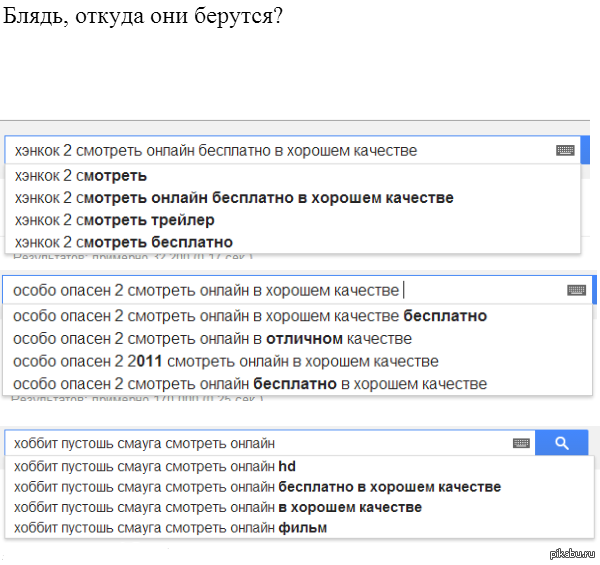Viewport: 600px width, 565px height.
Task: Choose suggestion 'хэнкок 2 смотреть трейлер'
Action: (293, 220)
